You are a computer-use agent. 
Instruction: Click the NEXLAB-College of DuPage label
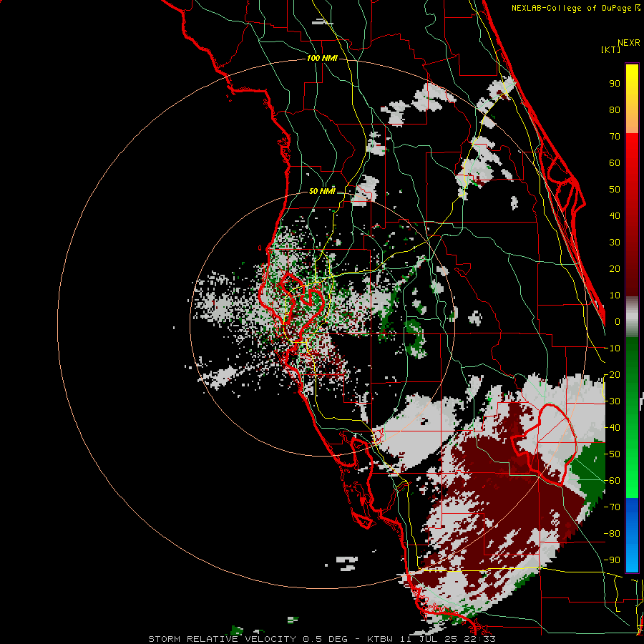[x=575, y=8]
